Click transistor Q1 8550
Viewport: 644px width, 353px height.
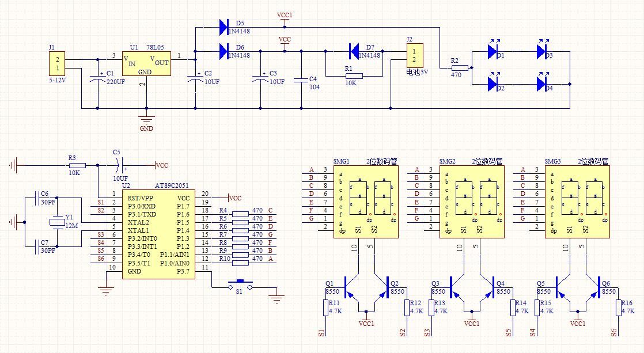349,287
